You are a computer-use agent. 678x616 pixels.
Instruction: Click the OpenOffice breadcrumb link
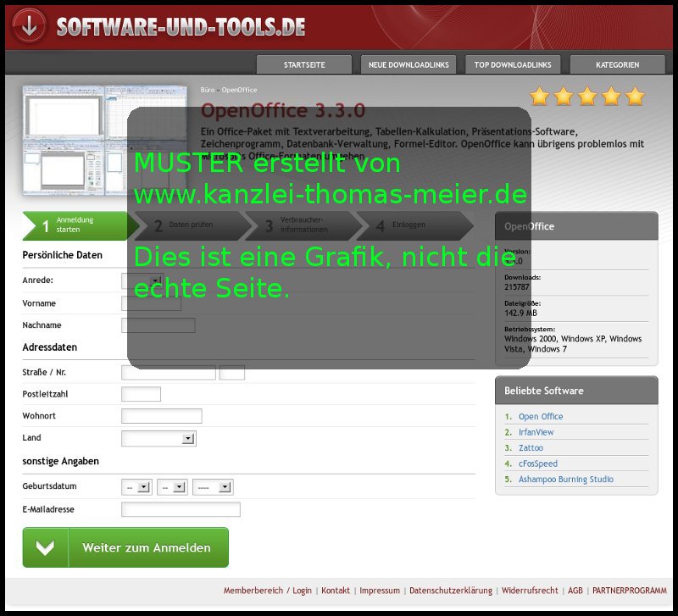[x=239, y=90]
